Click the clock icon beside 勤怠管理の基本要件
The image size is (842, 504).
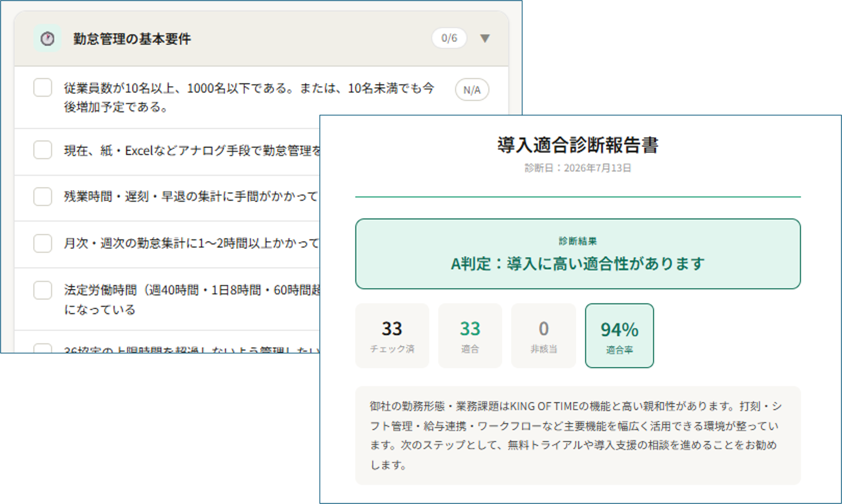[47, 38]
